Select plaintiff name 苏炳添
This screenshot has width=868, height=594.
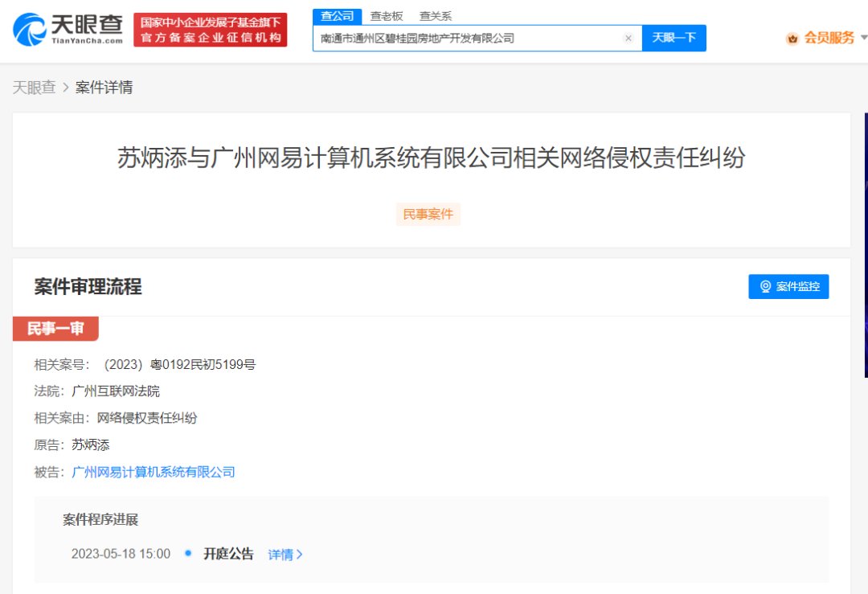(x=91, y=445)
